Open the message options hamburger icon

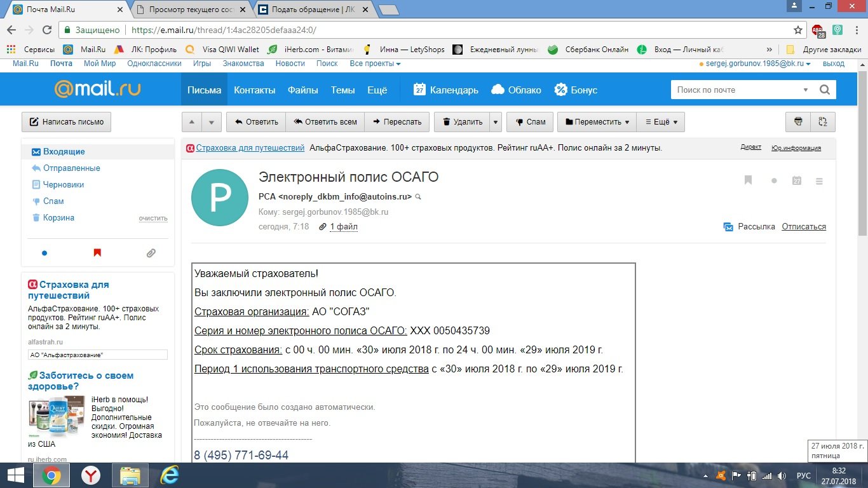pos(819,181)
